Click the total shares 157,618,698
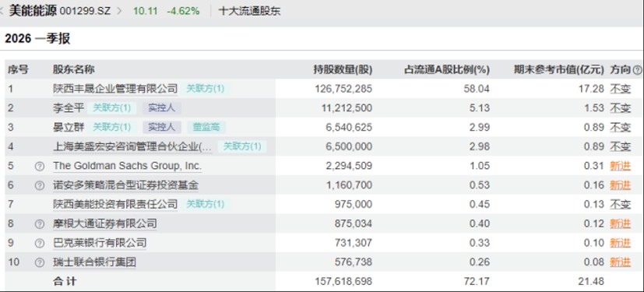 click(x=343, y=281)
